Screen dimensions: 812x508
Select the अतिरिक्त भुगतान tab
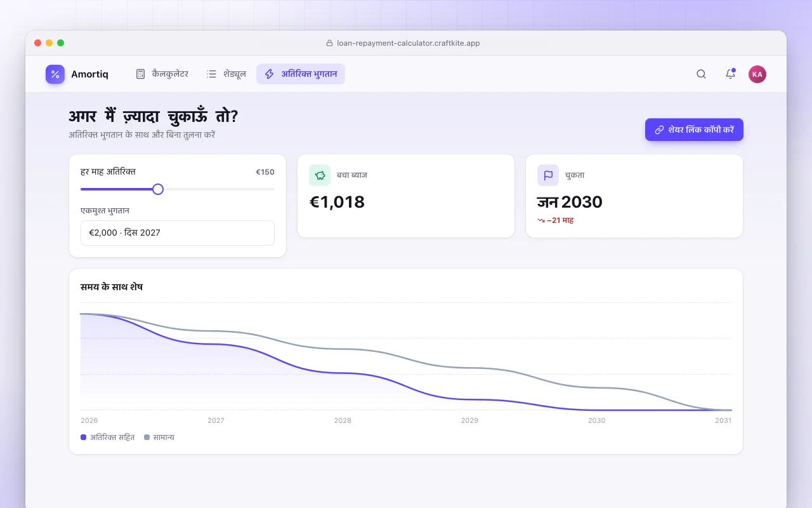[301, 74]
